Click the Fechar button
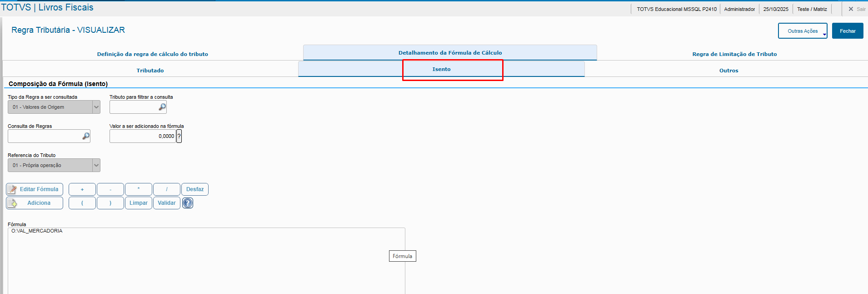This screenshot has width=868, height=294. 848,31
